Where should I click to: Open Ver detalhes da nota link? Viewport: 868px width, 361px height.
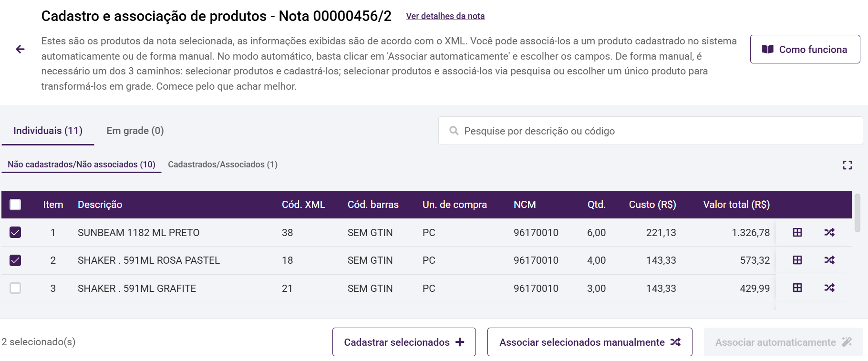coord(445,16)
